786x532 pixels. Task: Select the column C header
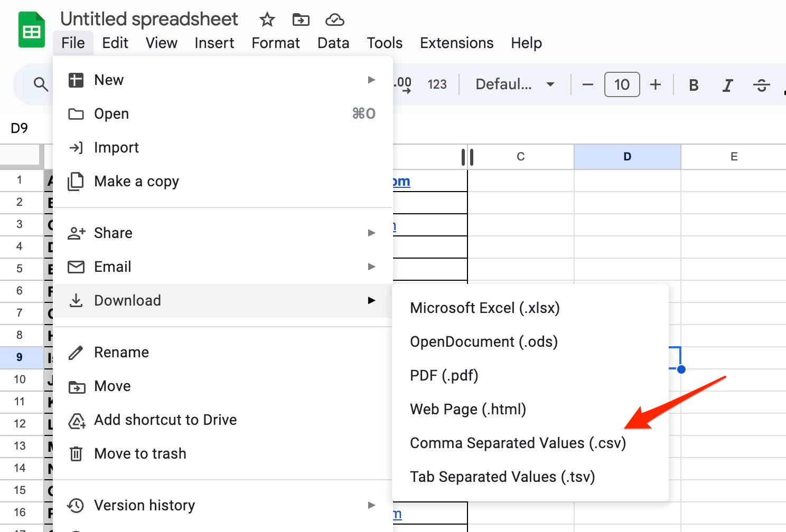tap(520, 157)
